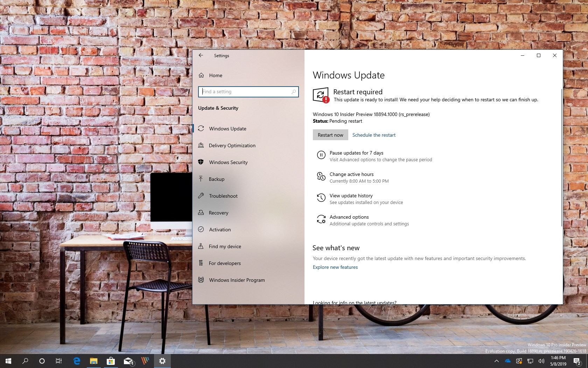Open Cortana circle on taskbar
This screenshot has width=588, height=368.
(42, 361)
